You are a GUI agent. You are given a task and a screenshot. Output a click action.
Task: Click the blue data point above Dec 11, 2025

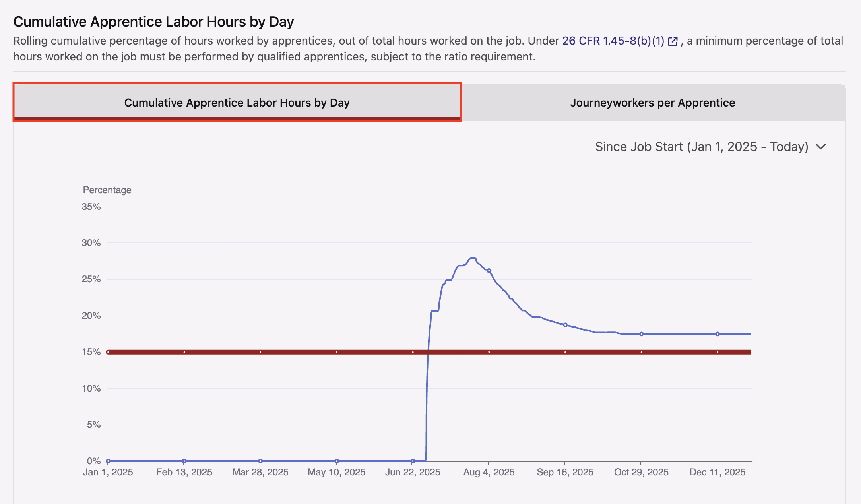click(x=717, y=334)
